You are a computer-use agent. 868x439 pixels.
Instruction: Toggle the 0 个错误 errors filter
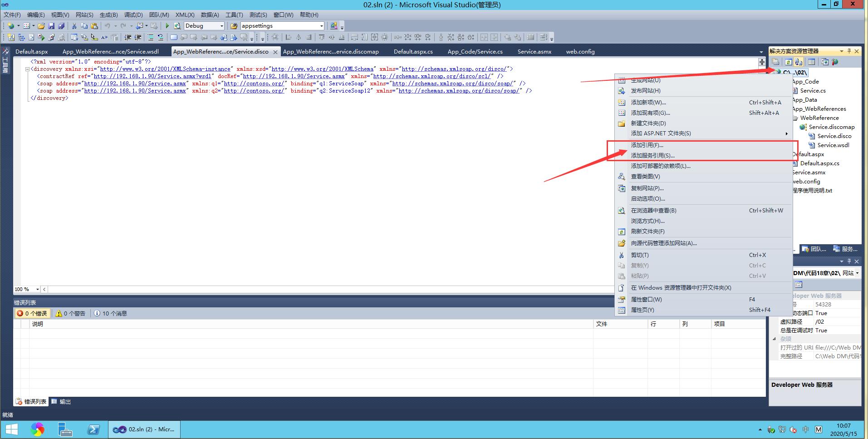click(x=32, y=313)
